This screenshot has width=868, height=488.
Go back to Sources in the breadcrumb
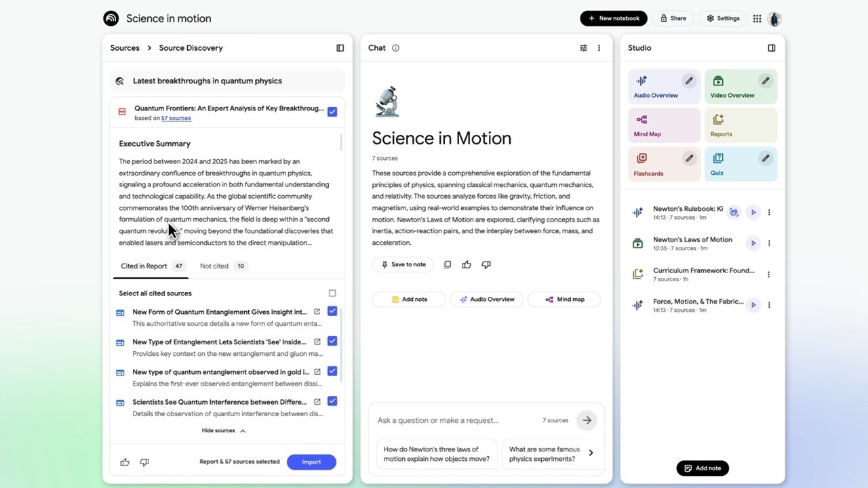click(125, 48)
